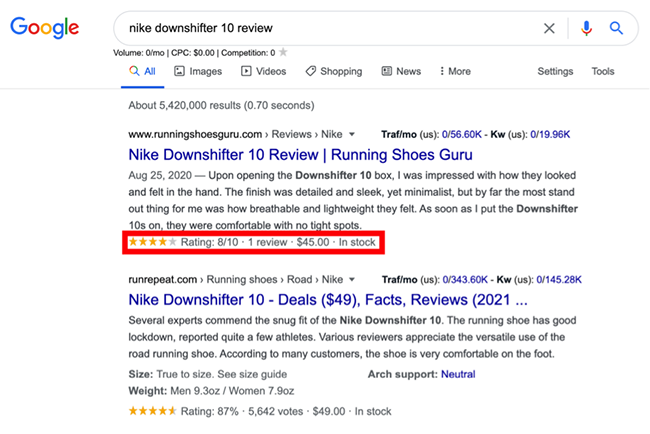Click the Neutral arch support link
Viewport: 650px width, 434px height.
pos(458,374)
